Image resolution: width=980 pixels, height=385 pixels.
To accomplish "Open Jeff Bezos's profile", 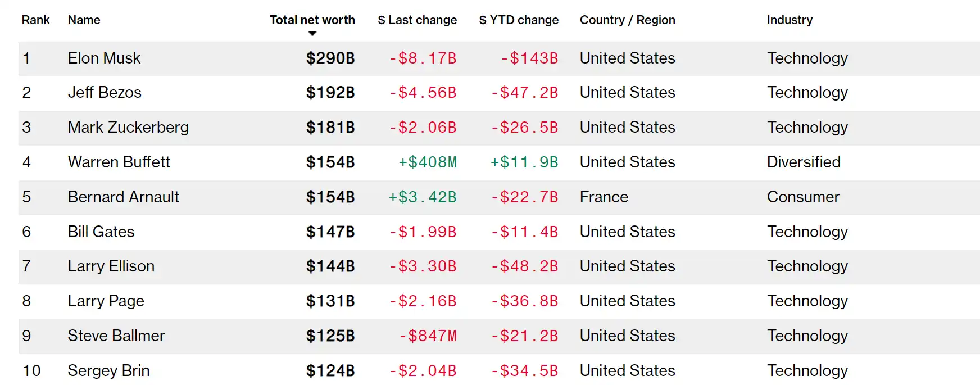I will pos(105,93).
